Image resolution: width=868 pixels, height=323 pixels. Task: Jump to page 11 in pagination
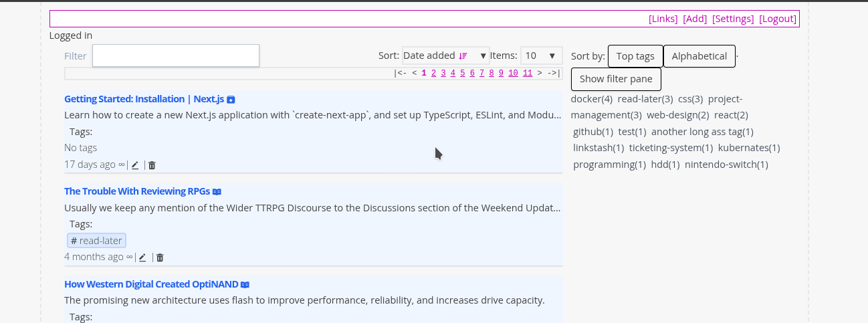[x=528, y=74]
